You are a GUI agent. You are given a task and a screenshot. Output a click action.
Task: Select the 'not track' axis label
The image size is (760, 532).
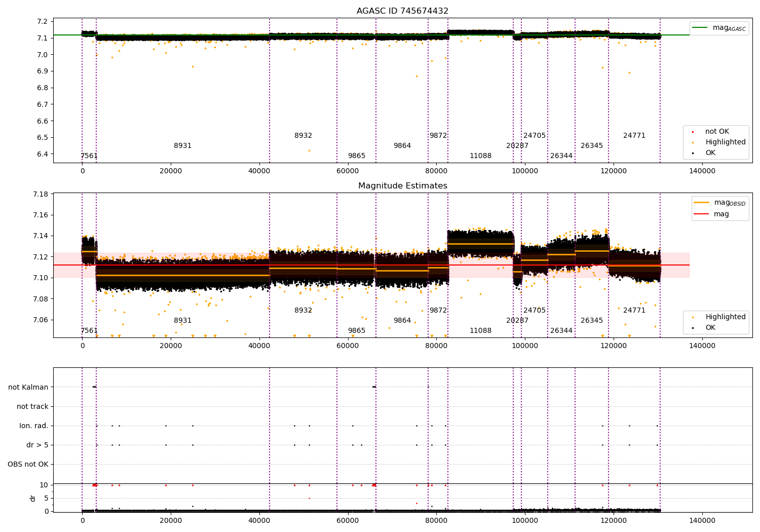(x=32, y=407)
